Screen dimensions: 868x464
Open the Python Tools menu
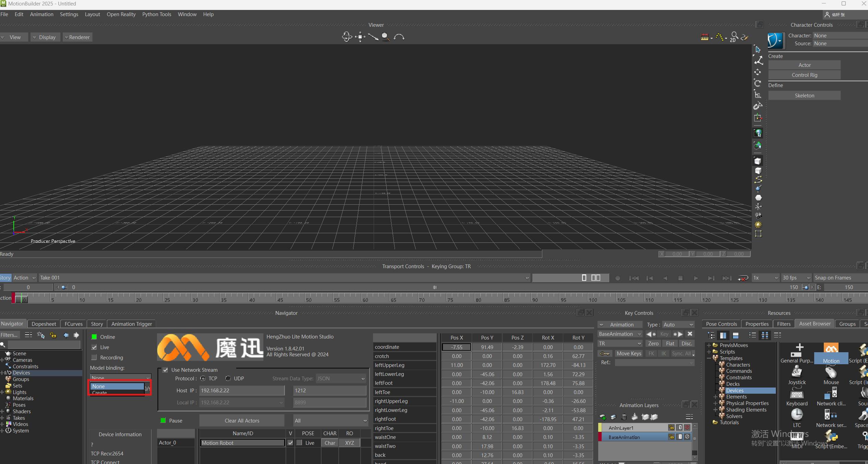[x=157, y=14]
